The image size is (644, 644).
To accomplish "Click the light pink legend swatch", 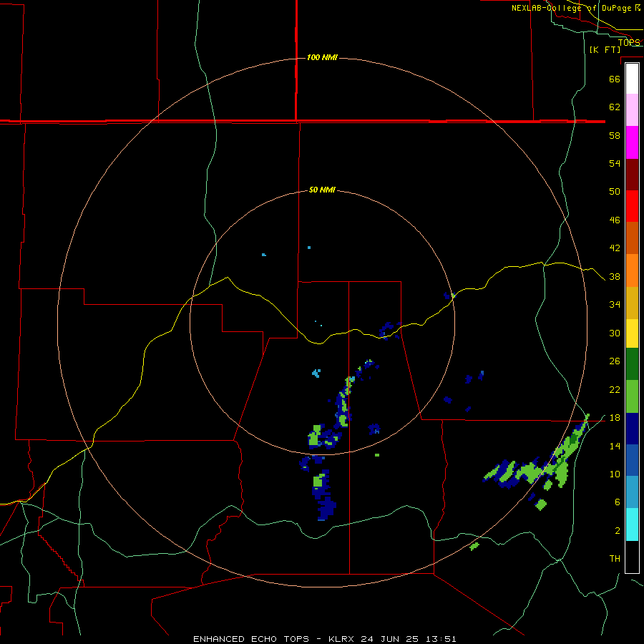I will tap(632, 110).
